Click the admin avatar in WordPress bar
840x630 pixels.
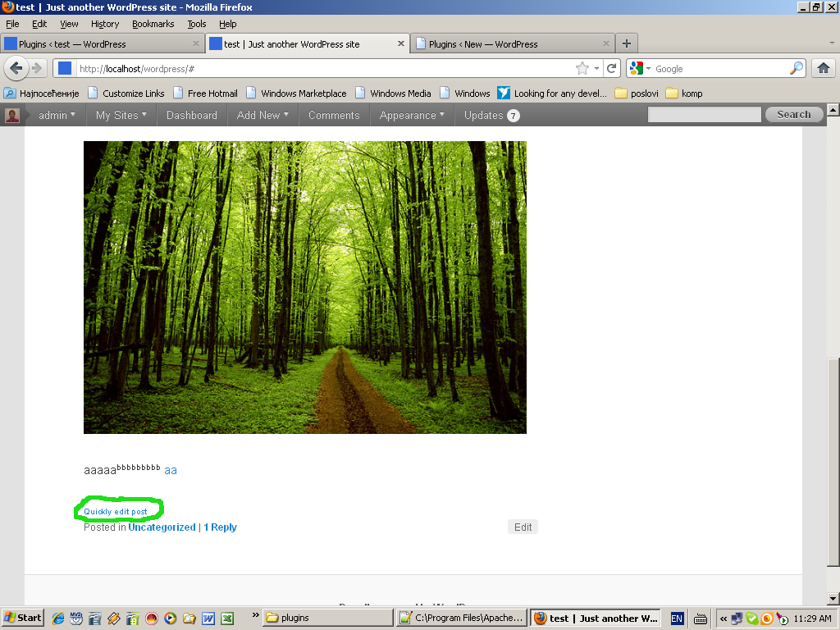point(12,115)
